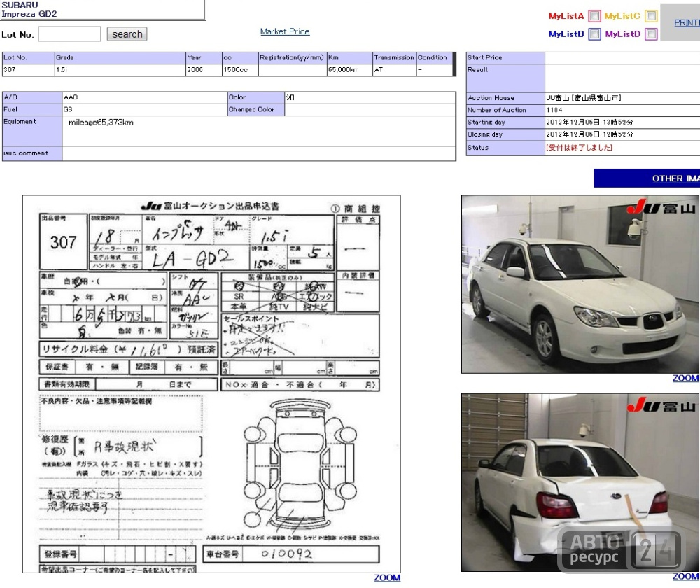Click the search button
This screenshot has height=588, width=700.
coord(127,34)
